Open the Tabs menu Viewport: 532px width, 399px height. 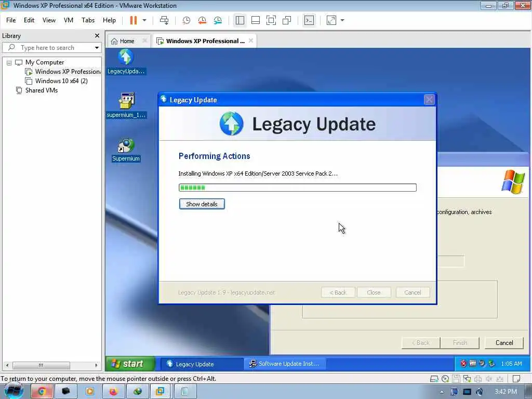coord(88,20)
